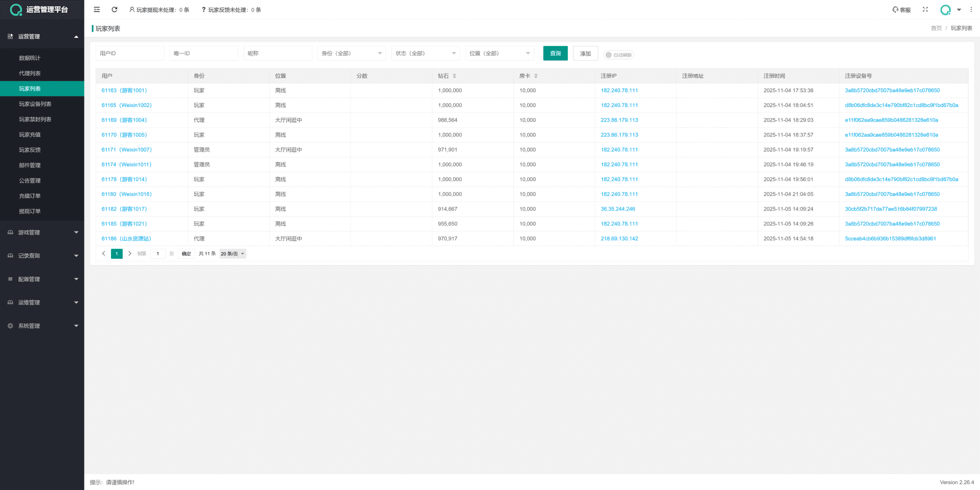Sort by 房卡 column sort arrows

coord(536,76)
